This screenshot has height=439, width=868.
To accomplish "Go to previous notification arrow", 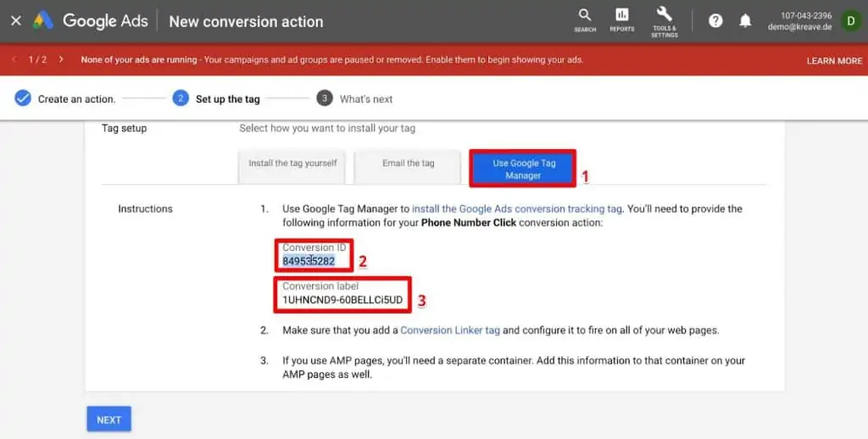I will [x=14, y=59].
